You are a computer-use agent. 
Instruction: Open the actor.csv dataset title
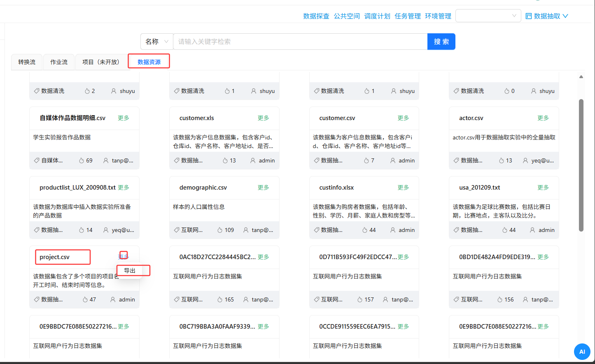471,118
